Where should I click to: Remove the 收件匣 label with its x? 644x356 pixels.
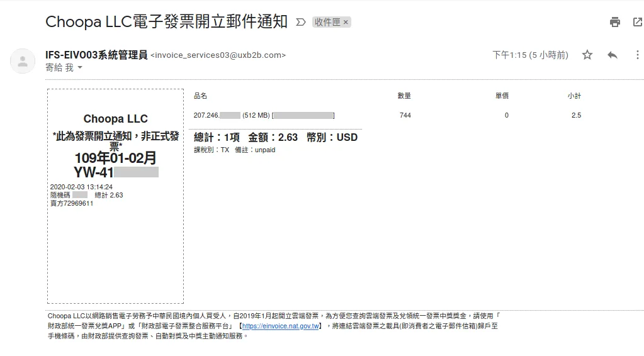(x=346, y=22)
